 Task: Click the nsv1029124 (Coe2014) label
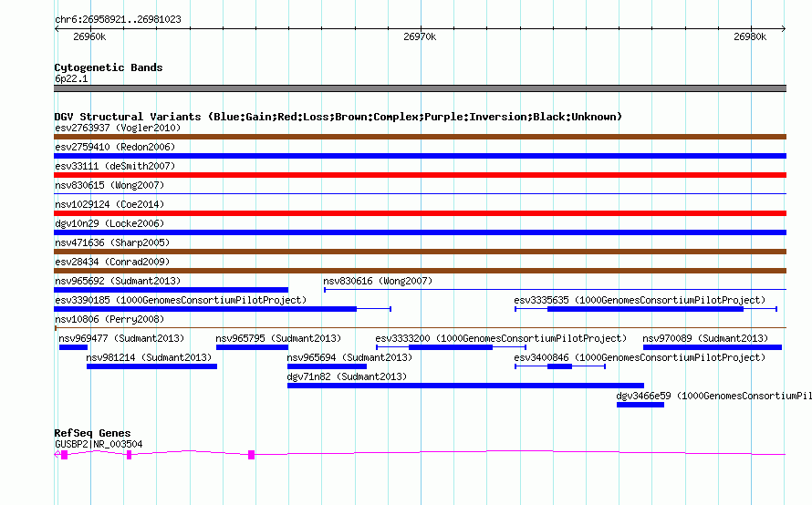point(109,204)
